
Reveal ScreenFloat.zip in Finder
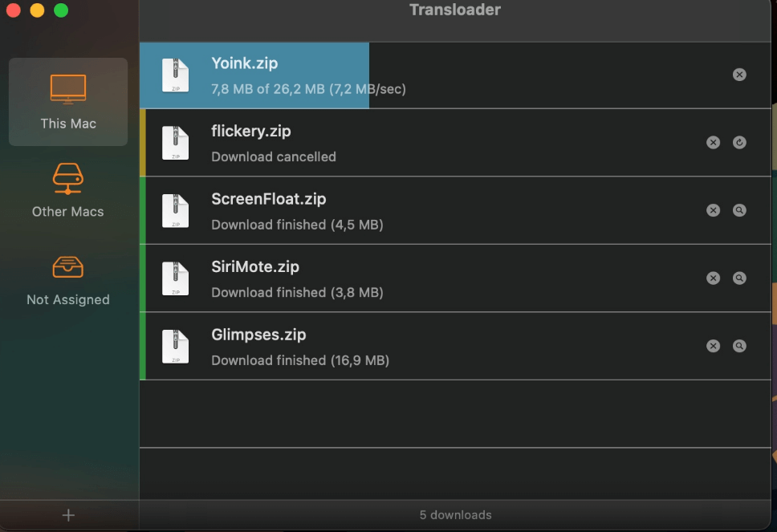[739, 210]
